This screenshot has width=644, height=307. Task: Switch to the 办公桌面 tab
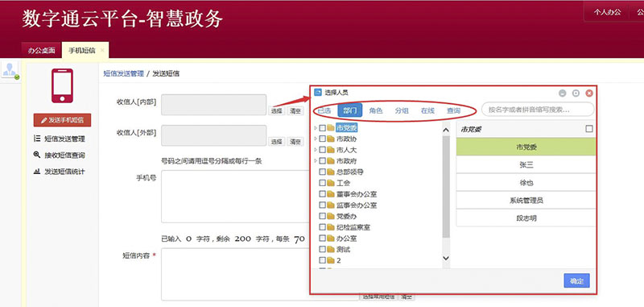pyautogui.click(x=42, y=51)
